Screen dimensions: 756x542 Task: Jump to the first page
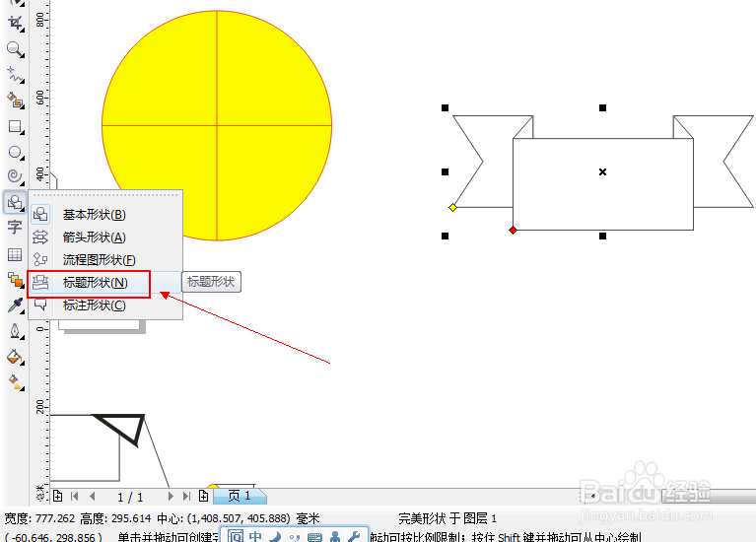(x=75, y=497)
